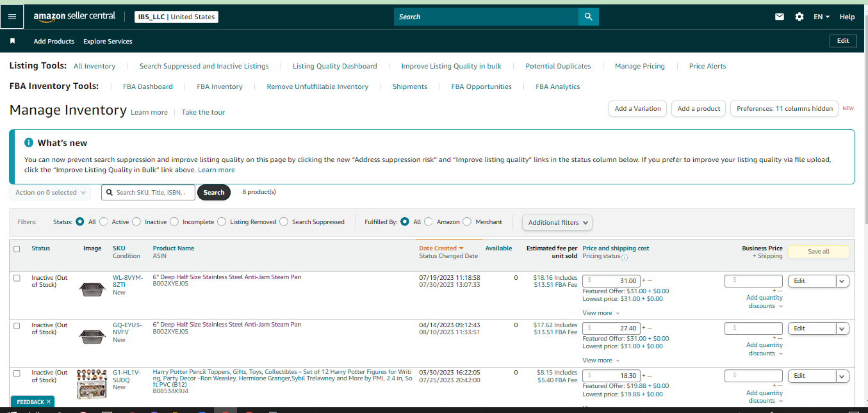Viewport: 868px width, 413px height.
Task: Open FBA Opportunities
Action: click(482, 86)
